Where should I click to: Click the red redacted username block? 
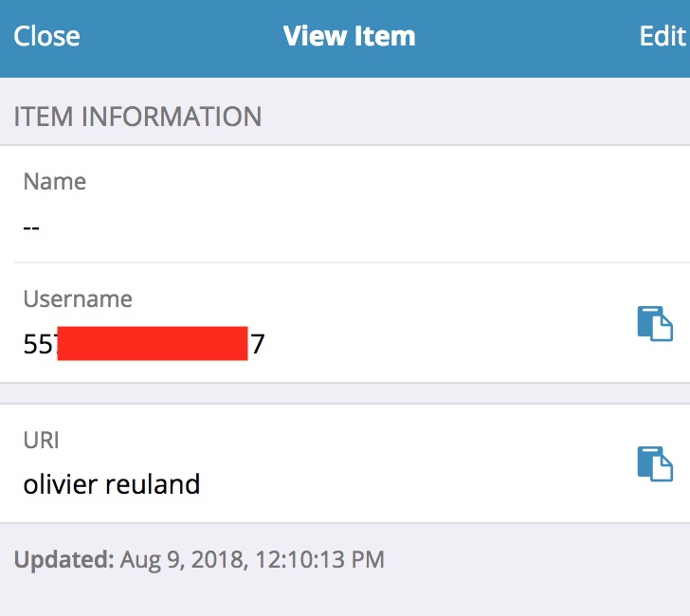(x=153, y=343)
